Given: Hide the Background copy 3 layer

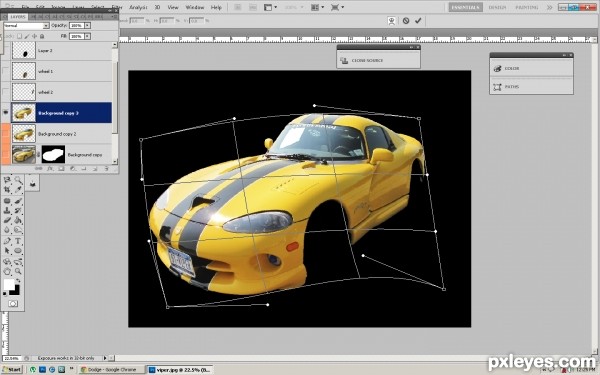Looking at the screenshot, I should click(5, 113).
